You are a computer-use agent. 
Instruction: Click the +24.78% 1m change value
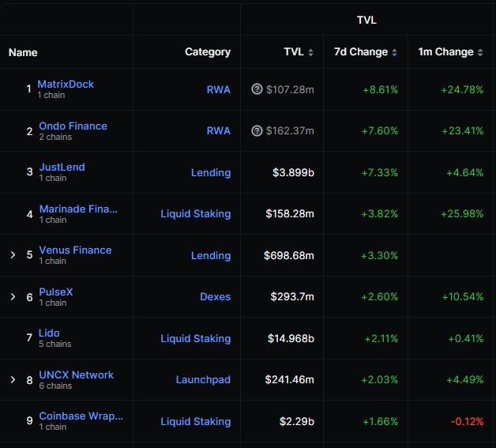[x=462, y=90]
